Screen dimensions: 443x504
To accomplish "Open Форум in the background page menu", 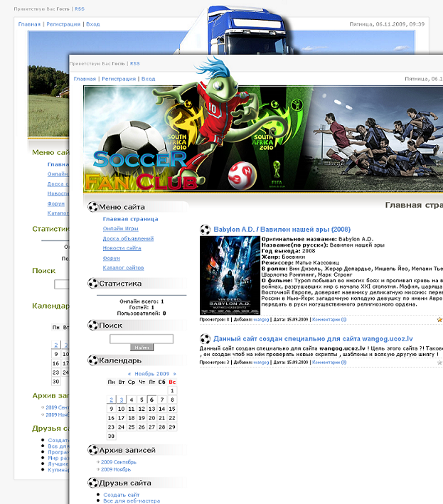I will pyautogui.click(x=56, y=203).
